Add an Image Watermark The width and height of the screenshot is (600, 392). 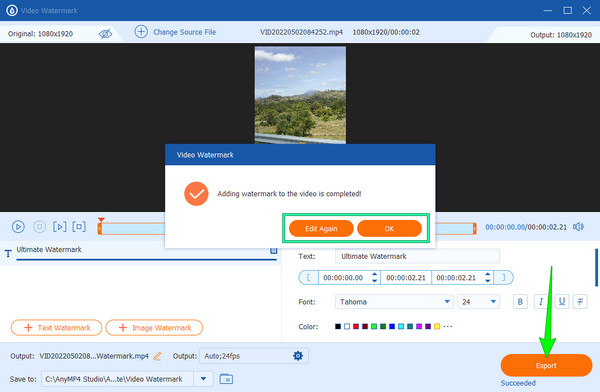coord(154,328)
